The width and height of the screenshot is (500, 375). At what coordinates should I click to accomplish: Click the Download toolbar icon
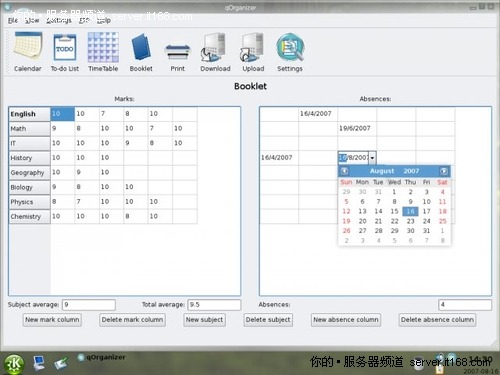click(x=215, y=47)
